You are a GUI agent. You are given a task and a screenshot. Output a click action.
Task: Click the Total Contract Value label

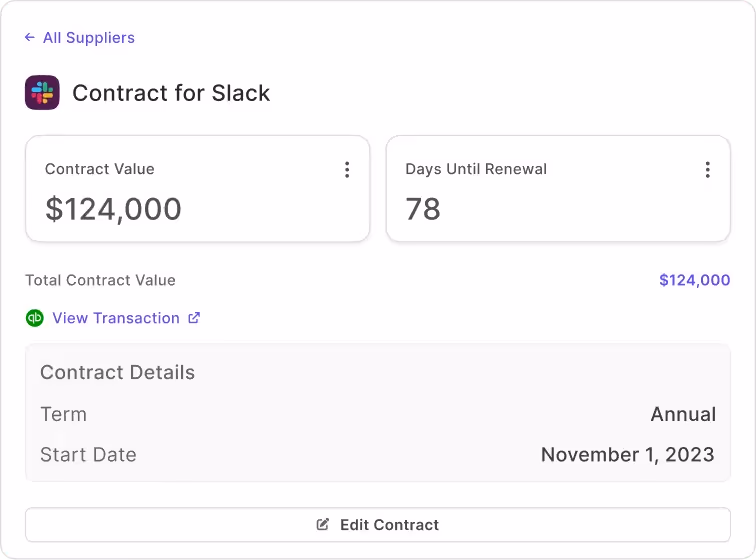pos(100,280)
